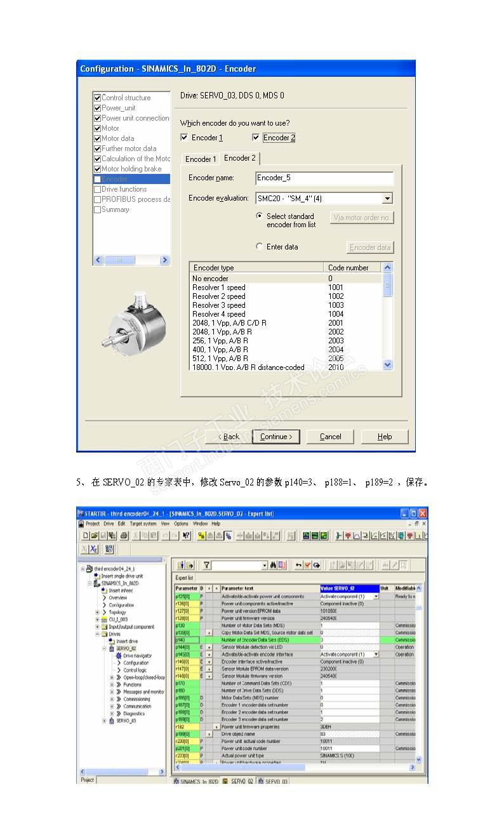This screenshot has width=504, height=839.
Task: Open the filter combo box dropdown in expert list
Action: point(265,565)
